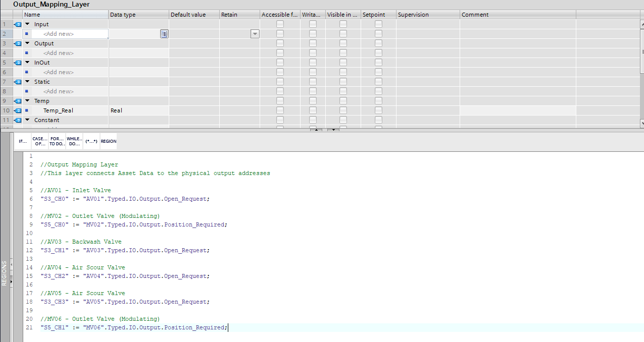Open data type picker in row 2

pos(164,34)
